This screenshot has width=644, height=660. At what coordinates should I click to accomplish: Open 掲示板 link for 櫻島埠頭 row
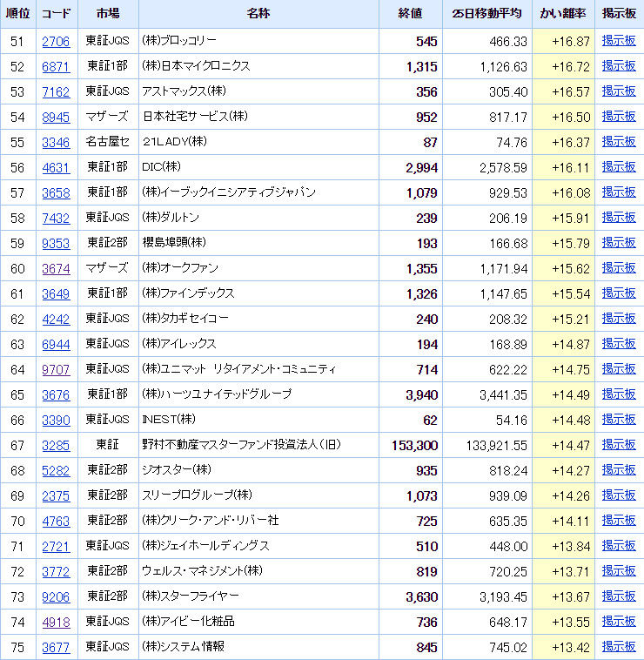(619, 243)
